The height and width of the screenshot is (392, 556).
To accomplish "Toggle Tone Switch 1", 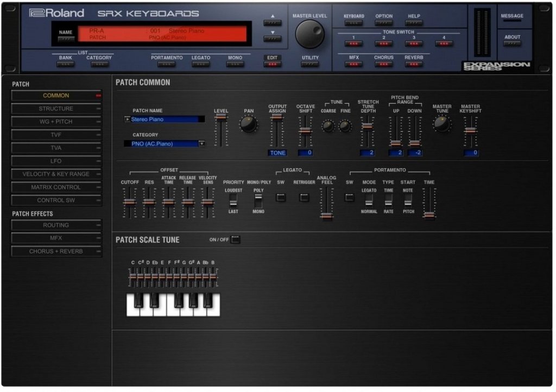I will click(x=353, y=43).
